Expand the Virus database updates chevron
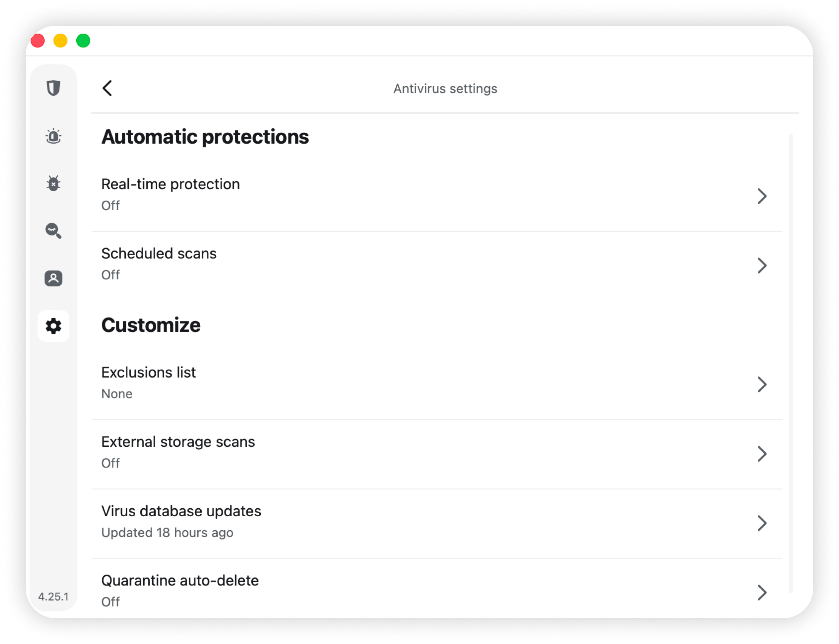839x644 pixels. (x=762, y=523)
